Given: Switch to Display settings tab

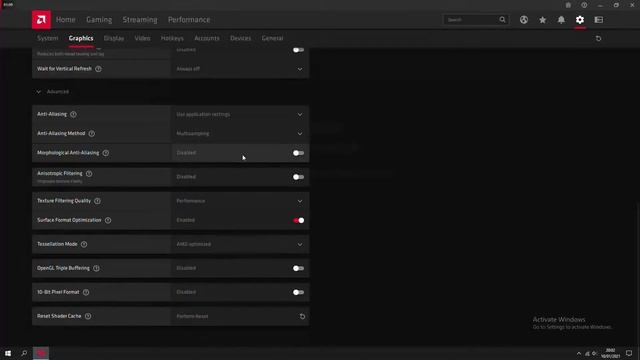Looking at the screenshot, I should [114, 38].
